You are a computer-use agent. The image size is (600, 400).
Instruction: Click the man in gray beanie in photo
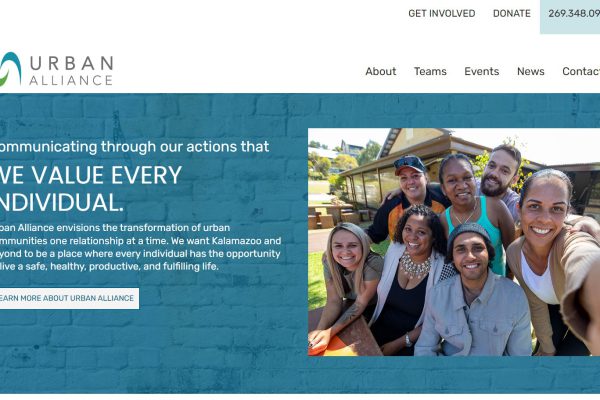(474, 291)
